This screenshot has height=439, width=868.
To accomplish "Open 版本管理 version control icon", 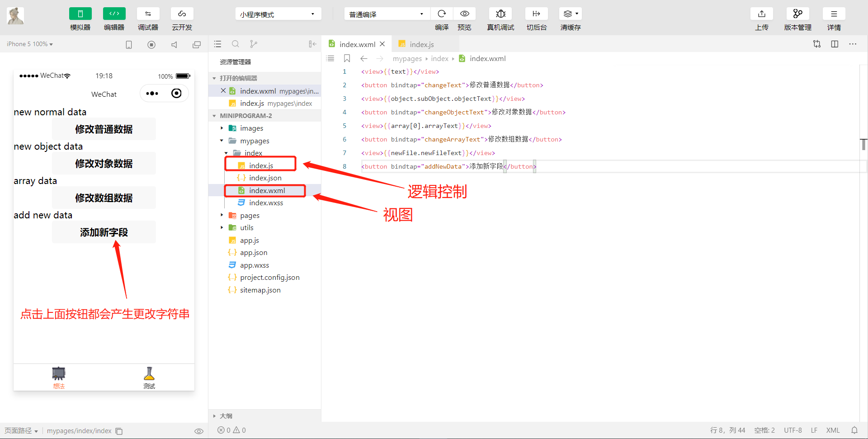I will point(798,14).
